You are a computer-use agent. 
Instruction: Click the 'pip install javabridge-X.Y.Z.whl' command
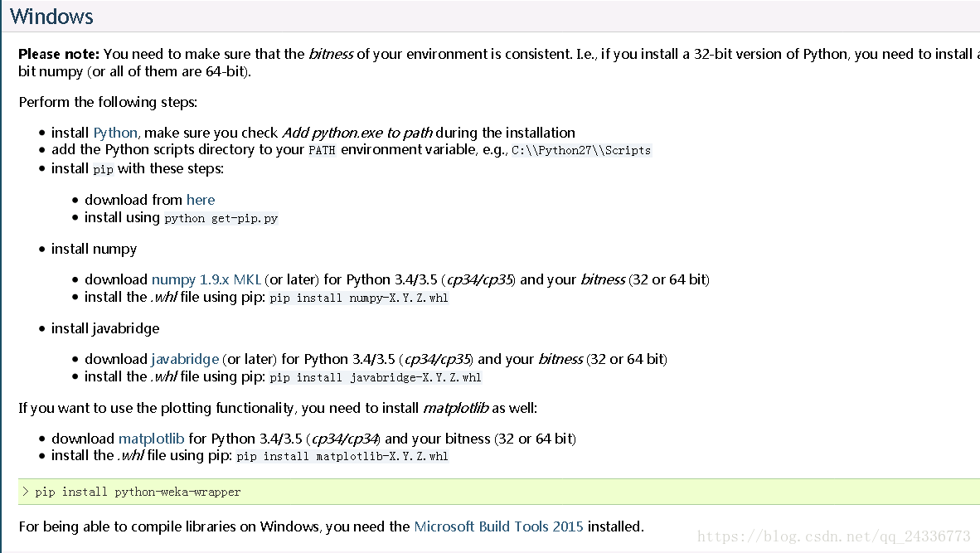pyautogui.click(x=376, y=377)
